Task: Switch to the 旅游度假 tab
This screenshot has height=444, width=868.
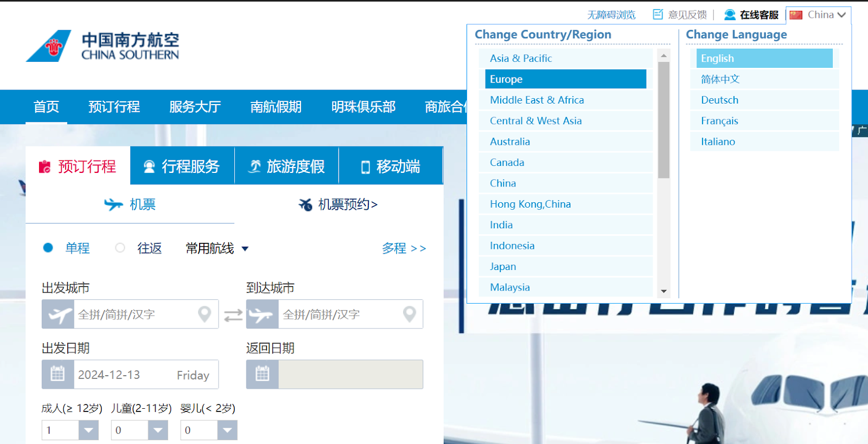Action: (286, 166)
